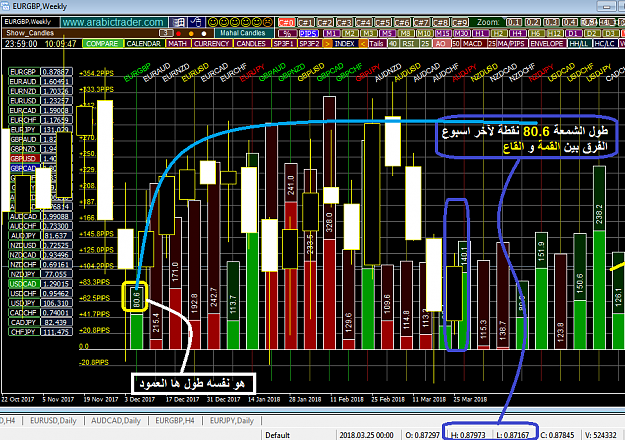Click the Default profile in status bar
Screen dimensions: 625x440
(x=278, y=435)
